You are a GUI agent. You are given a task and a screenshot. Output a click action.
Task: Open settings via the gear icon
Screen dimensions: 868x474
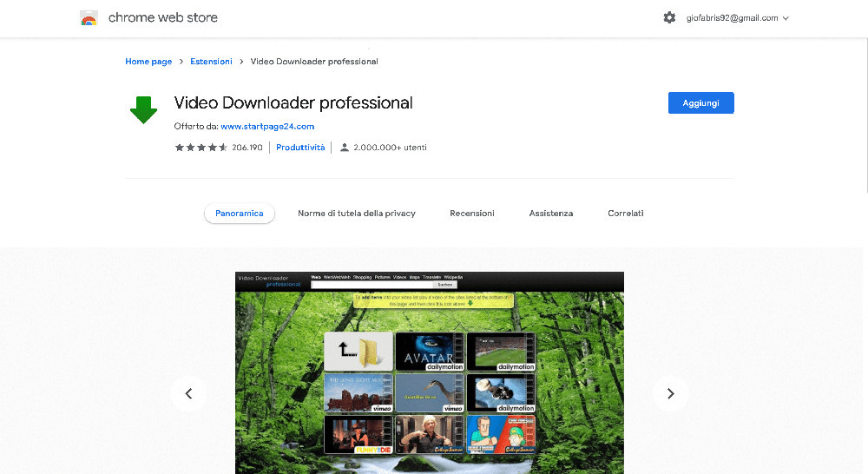pos(669,17)
